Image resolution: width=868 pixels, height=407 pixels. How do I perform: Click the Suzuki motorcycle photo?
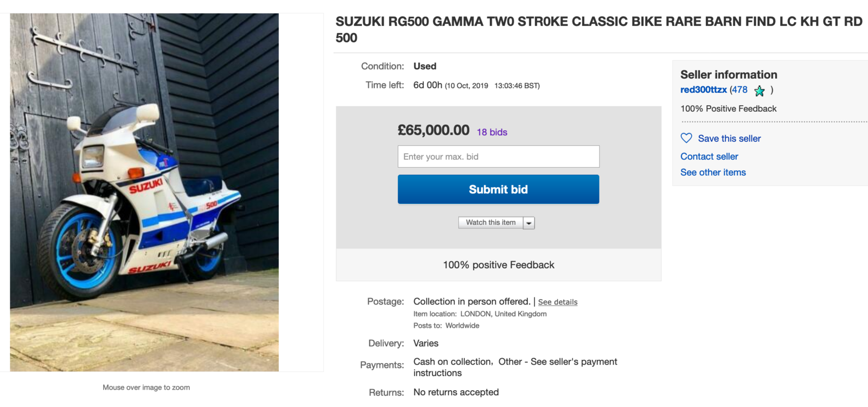144,192
